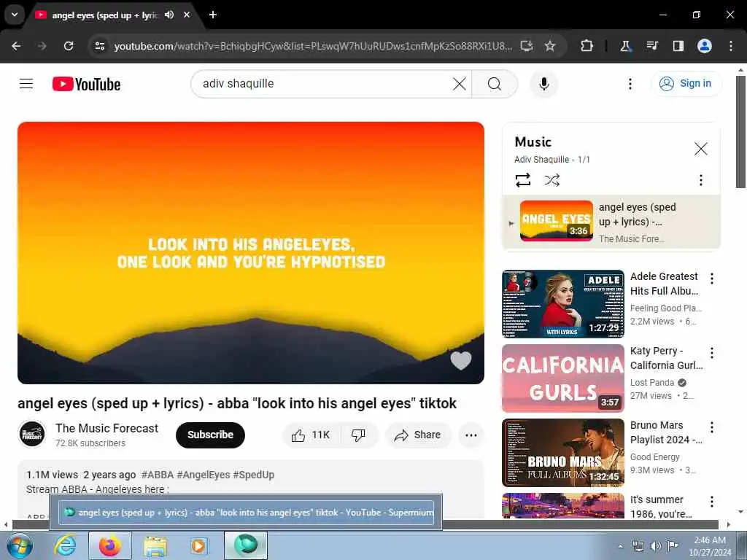Open browser profile avatar
This screenshot has height=560, width=747.
[705, 46]
